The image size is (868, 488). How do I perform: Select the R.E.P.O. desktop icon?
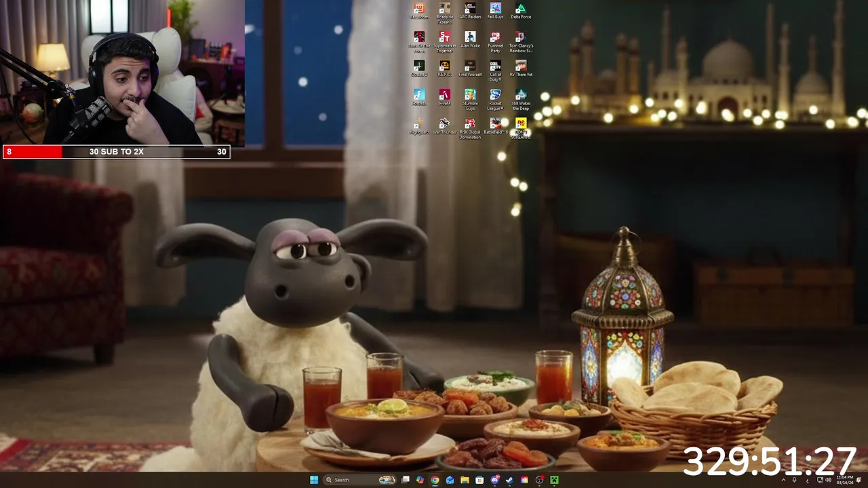pyautogui.click(x=444, y=68)
